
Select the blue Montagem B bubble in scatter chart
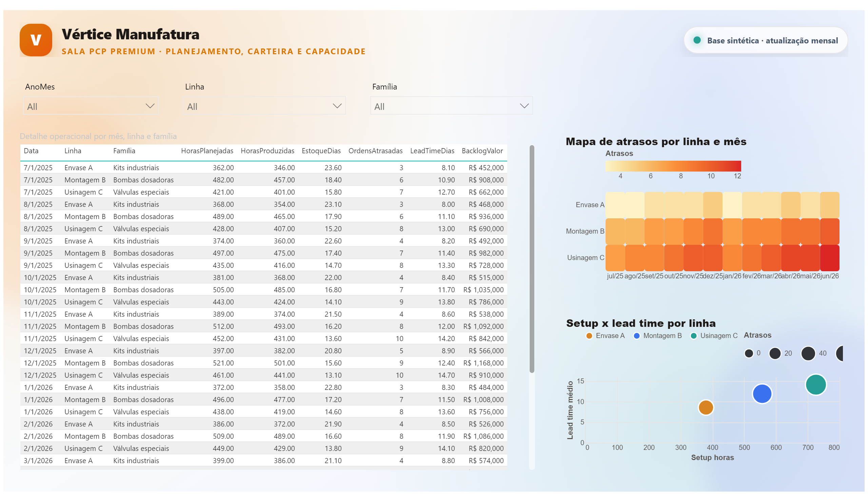pos(762,394)
